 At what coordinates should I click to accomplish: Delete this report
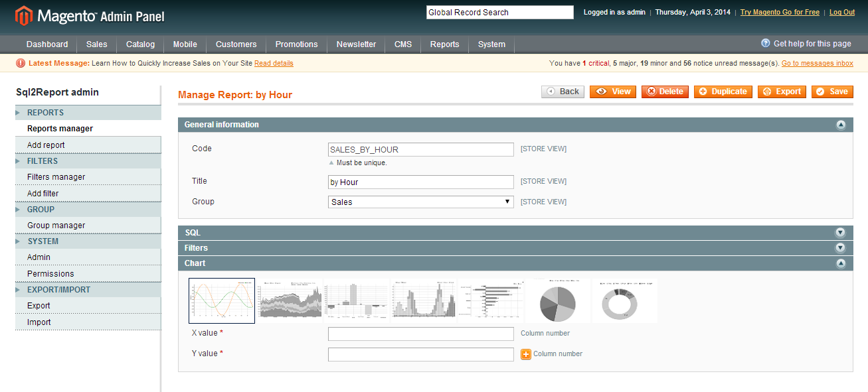pyautogui.click(x=665, y=92)
